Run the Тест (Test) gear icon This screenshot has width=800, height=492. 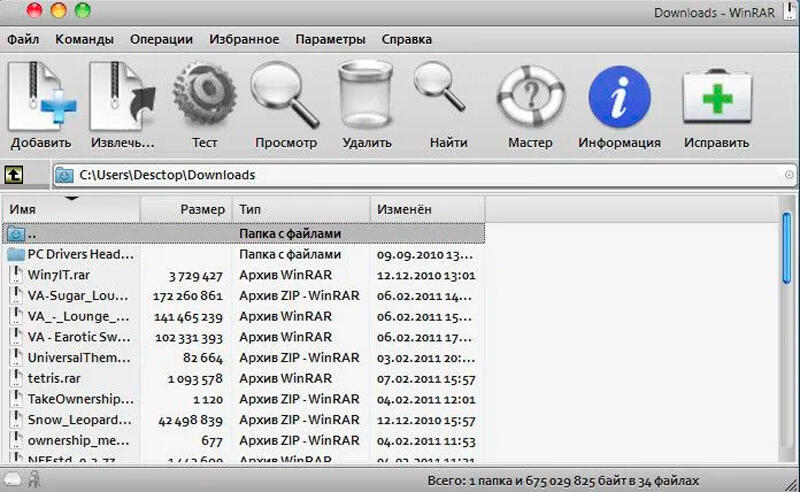pyautogui.click(x=204, y=98)
